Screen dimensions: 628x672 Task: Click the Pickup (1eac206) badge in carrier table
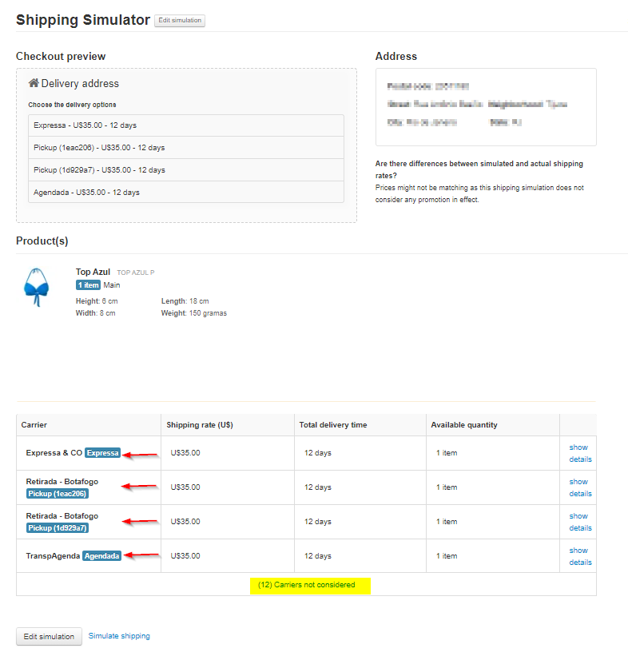(x=57, y=493)
